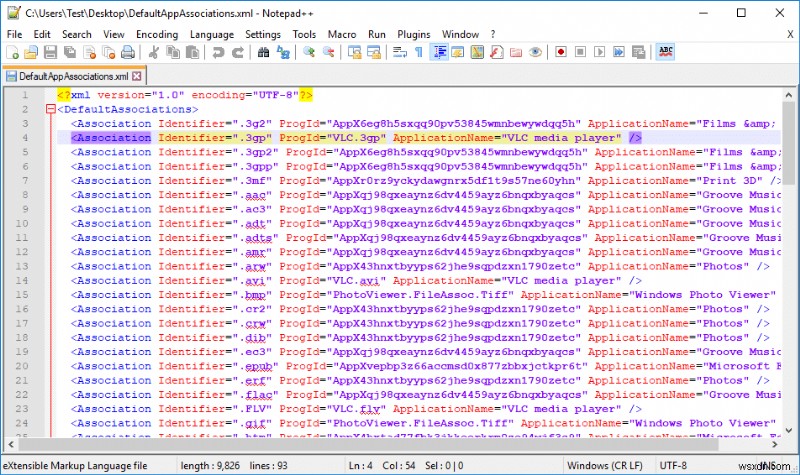
Task: Start macro recording with the red record button
Action: pos(562,52)
